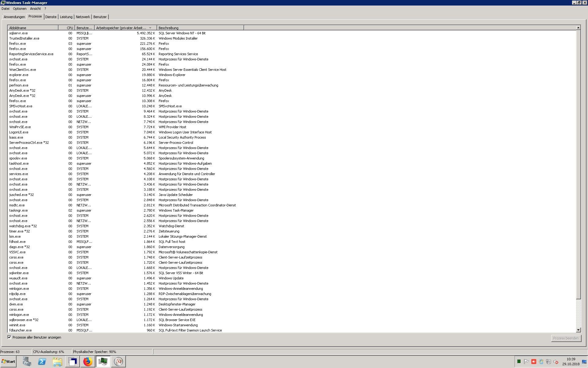Screen dimensions: 588x368
Task: Toggle 'Prozesse aller Benutzer anzeigen' checkbox
Action: point(9,337)
